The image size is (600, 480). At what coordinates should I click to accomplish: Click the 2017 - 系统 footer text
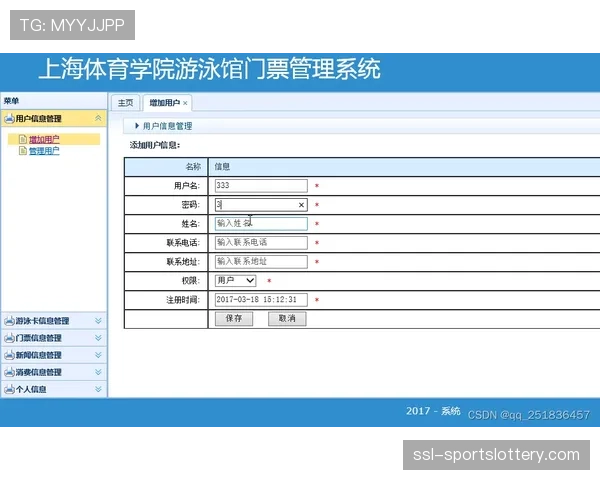coord(433,411)
